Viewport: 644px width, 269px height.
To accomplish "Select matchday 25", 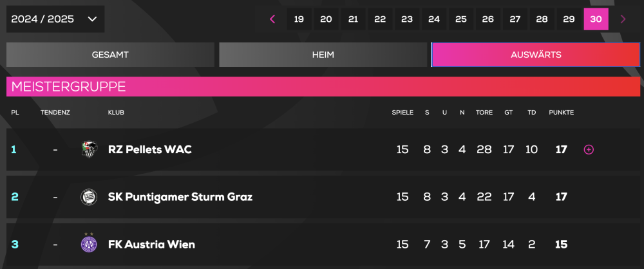I will [461, 19].
